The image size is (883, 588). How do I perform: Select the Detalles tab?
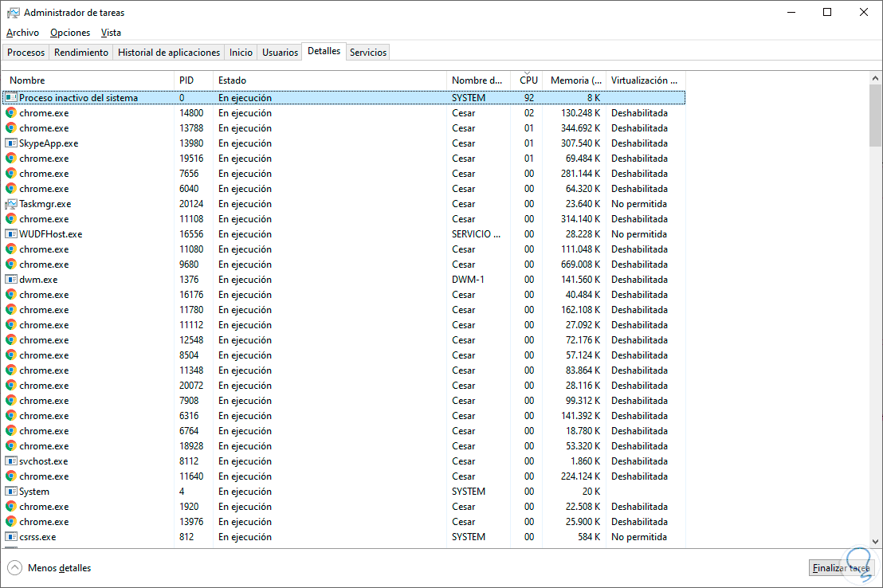click(x=324, y=51)
